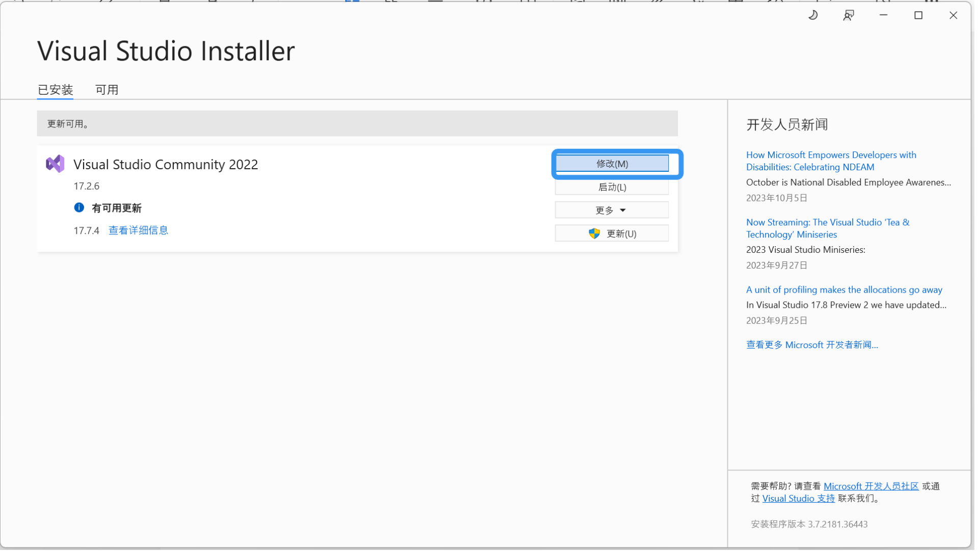Click the Visual Studio Community logo icon

(55, 164)
